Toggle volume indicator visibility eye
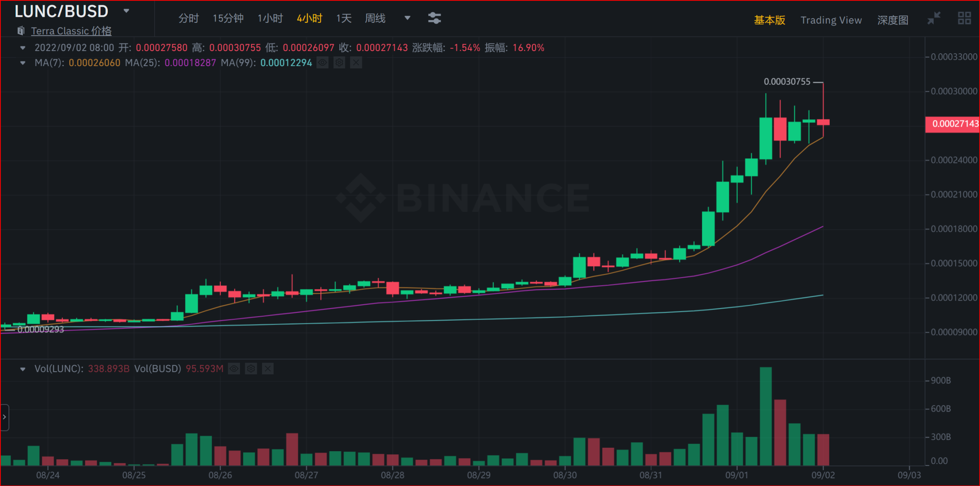Image resolution: width=980 pixels, height=486 pixels. [234, 368]
